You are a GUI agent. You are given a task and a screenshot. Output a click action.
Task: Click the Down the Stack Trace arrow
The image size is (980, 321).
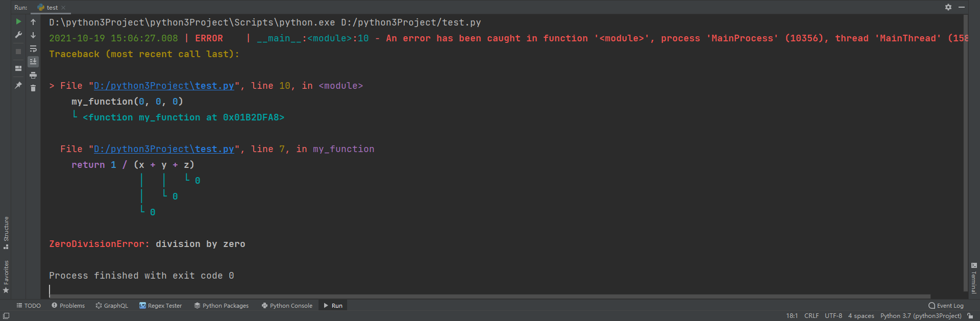click(33, 35)
